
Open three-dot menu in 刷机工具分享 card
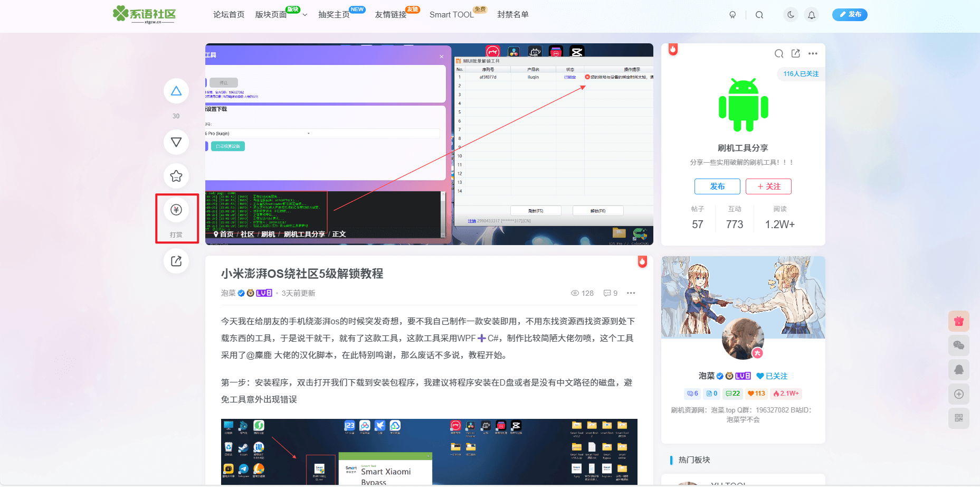click(813, 53)
